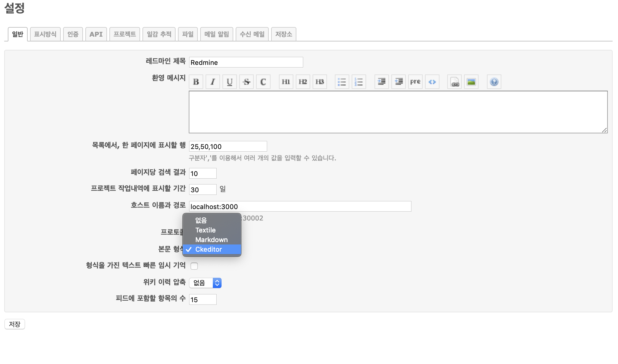Open the text formatting help icon

pos(494,82)
